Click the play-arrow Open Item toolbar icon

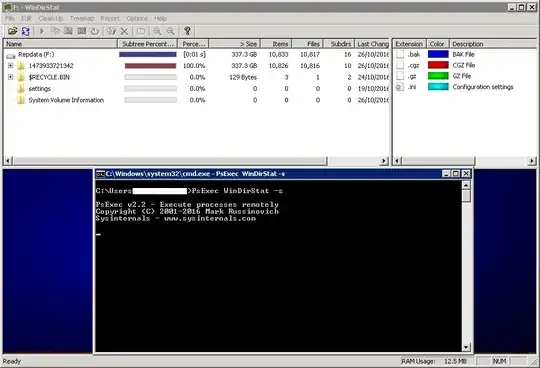pos(42,31)
